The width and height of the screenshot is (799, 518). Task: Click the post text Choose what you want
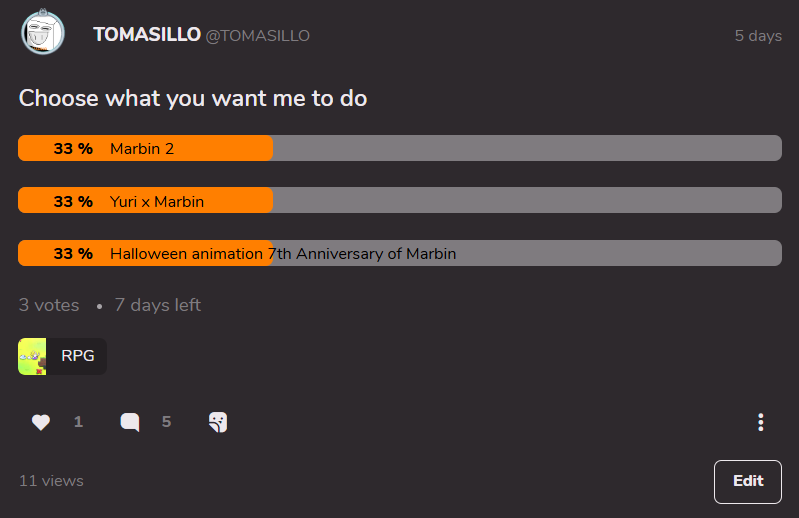[193, 98]
